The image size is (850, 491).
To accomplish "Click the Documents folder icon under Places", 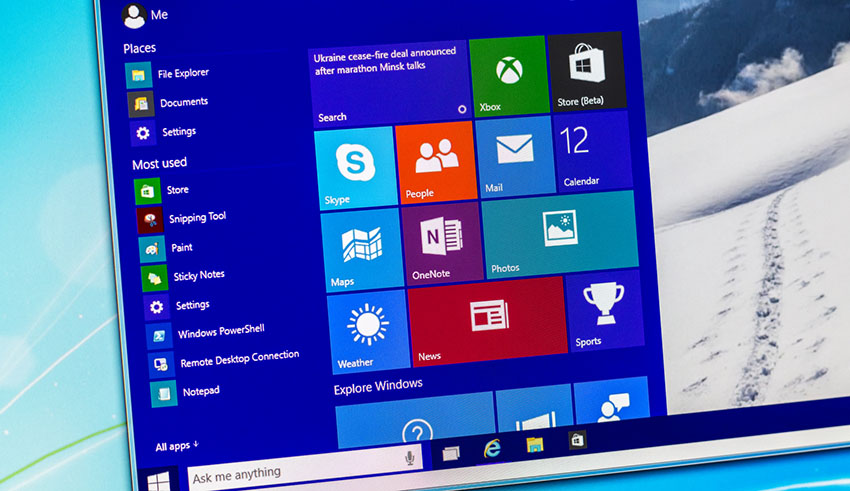I will [x=141, y=104].
